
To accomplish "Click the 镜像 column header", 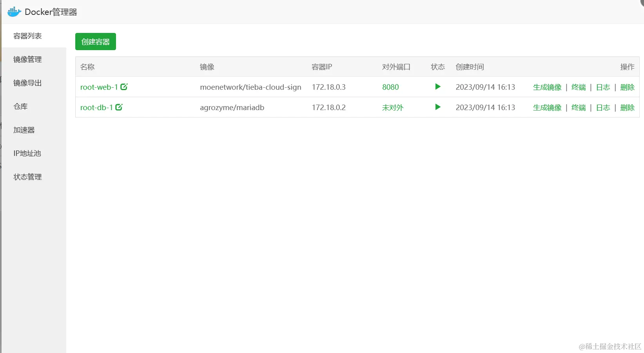I will tap(207, 67).
